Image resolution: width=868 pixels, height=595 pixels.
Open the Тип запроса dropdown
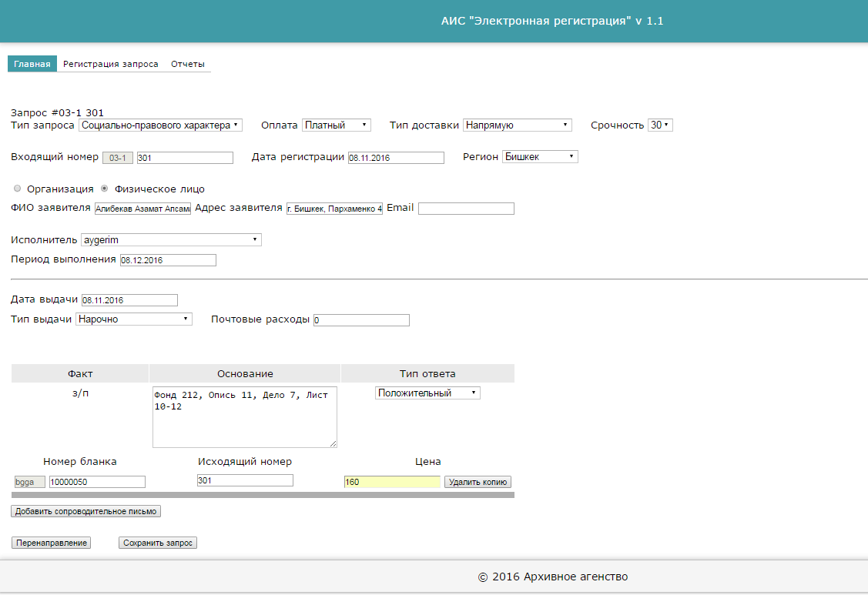(160, 125)
